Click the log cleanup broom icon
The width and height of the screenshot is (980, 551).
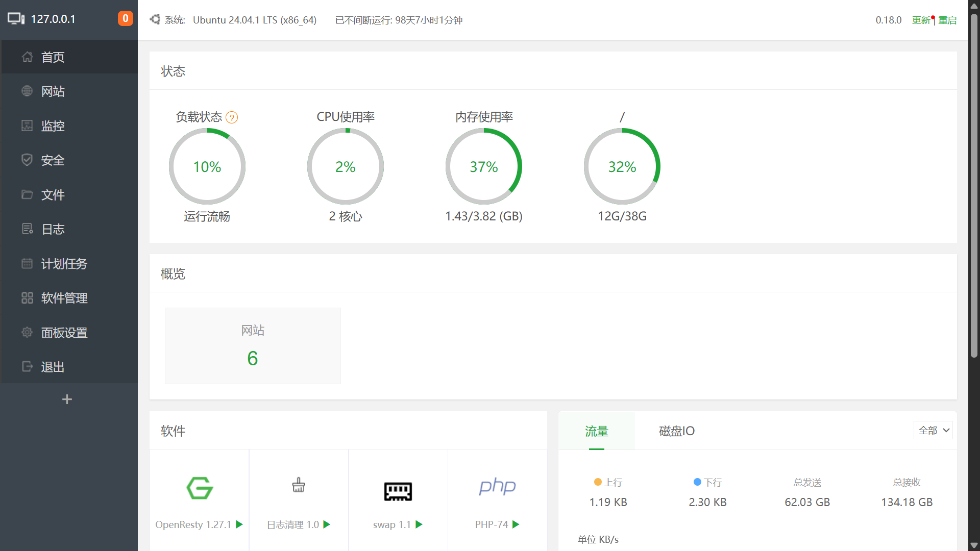tap(299, 485)
